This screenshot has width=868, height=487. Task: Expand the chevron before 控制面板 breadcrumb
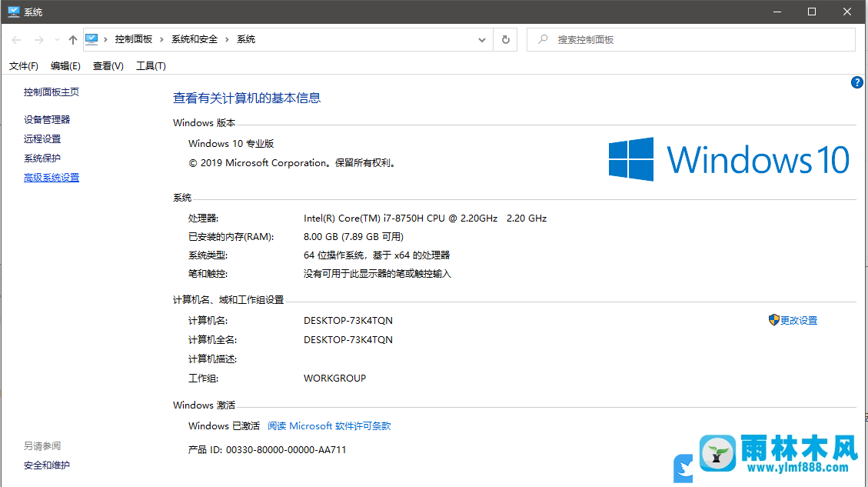tap(105, 39)
